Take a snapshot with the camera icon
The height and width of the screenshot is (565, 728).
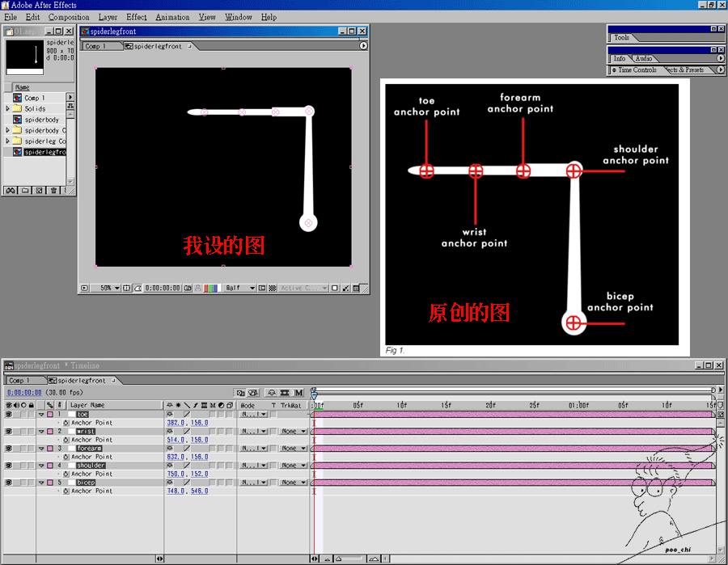[x=188, y=288]
